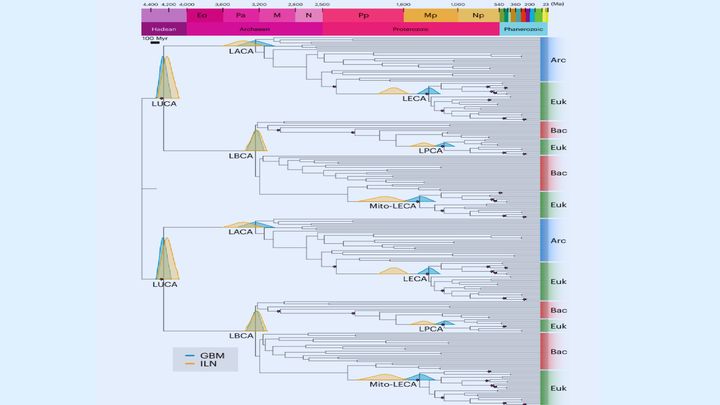Screen dimensions: 720x405
Task: Click the Hadean eon block
Action: [164, 30]
